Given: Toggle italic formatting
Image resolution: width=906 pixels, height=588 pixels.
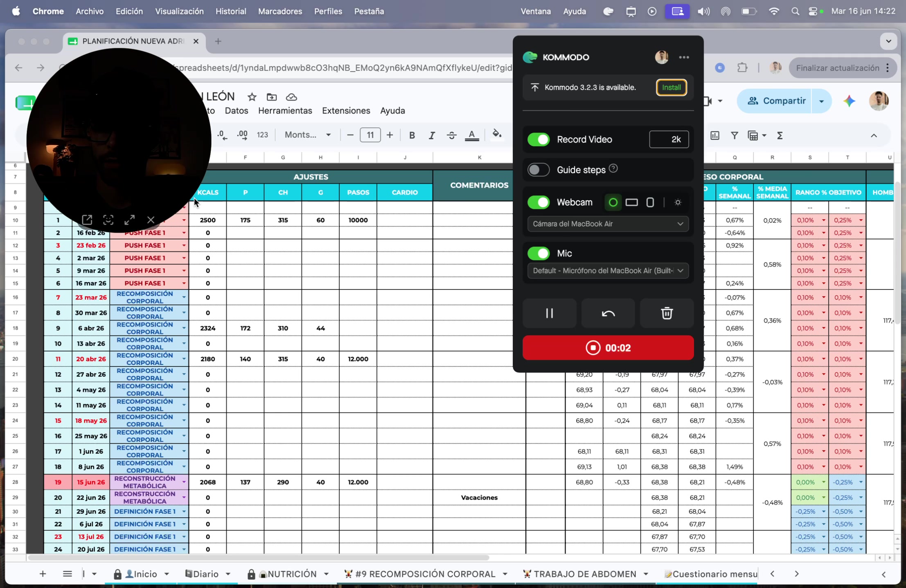Looking at the screenshot, I should pyautogui.click(x=431, y=135).
